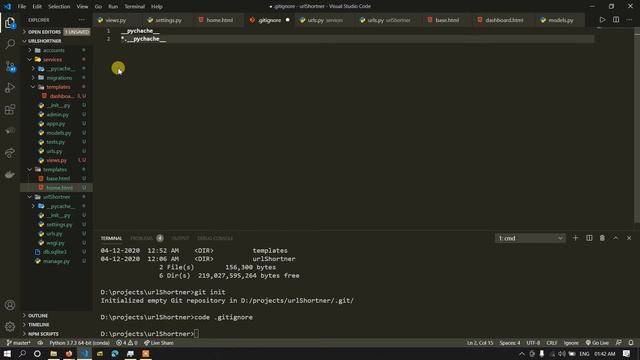Open editor More Actions ellipsis

[x=629, y=20]
